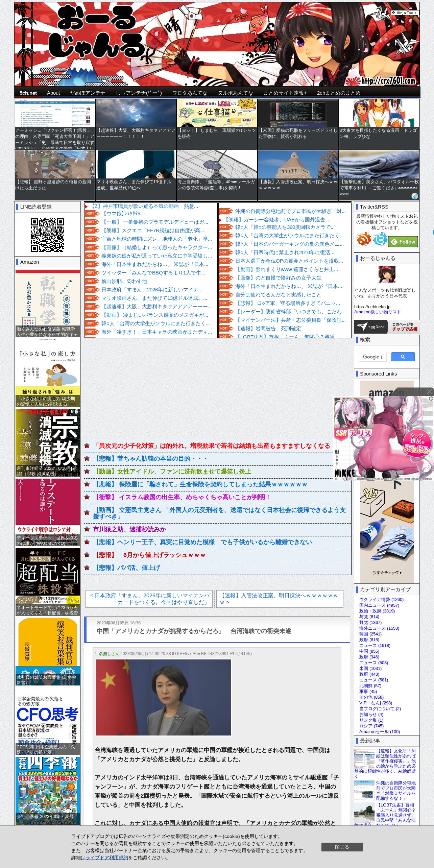Screen dimensions: 434x868
Task: Open the 3大東大 漫画 thumbnail
Action: pos(379,124)
